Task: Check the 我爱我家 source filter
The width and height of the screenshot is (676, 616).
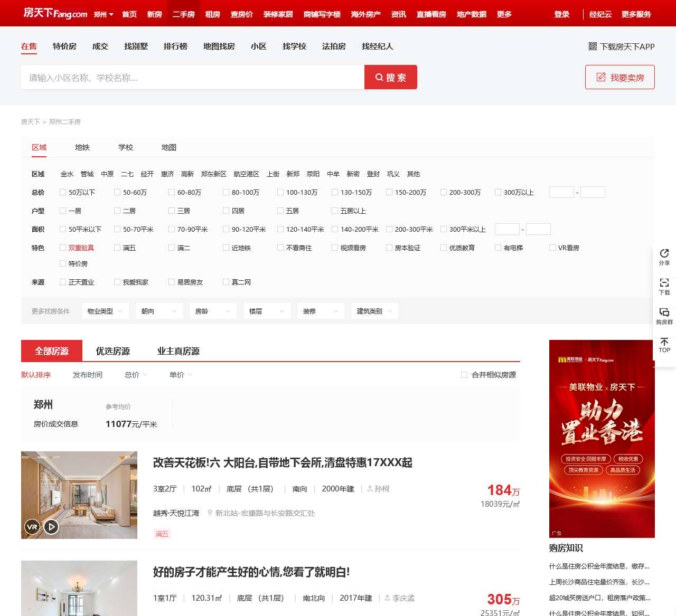Action: (117, 282)
